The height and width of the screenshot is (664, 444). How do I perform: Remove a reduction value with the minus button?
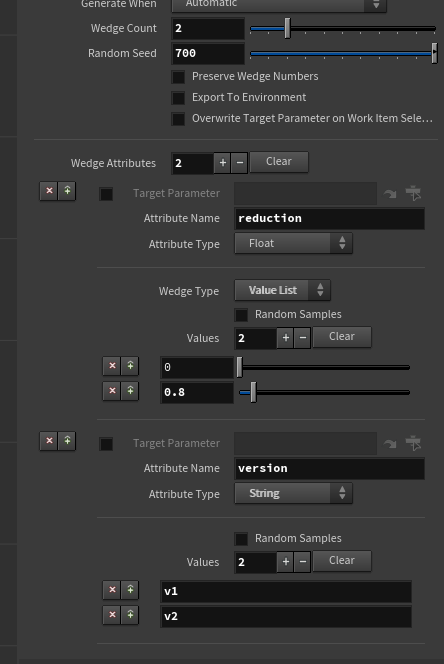tap(302, 338)
